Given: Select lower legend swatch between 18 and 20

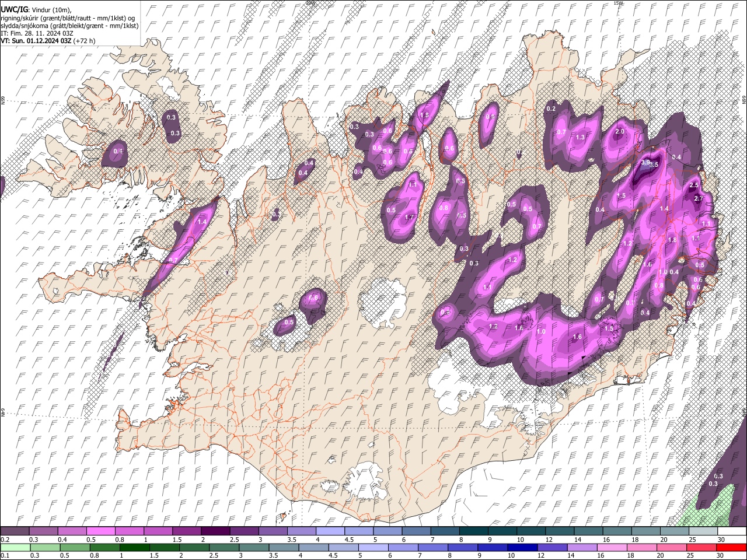Looking at the screenshot, I should pos(643,547).
